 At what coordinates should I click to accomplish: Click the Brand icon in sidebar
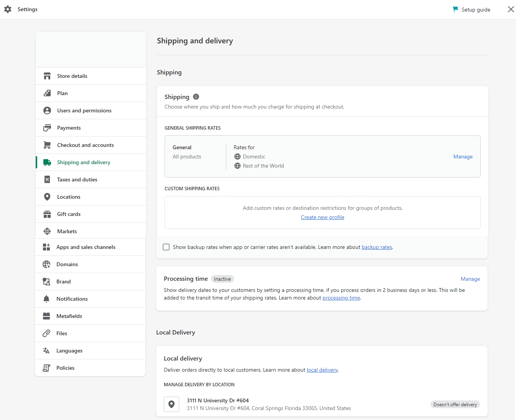46,282
